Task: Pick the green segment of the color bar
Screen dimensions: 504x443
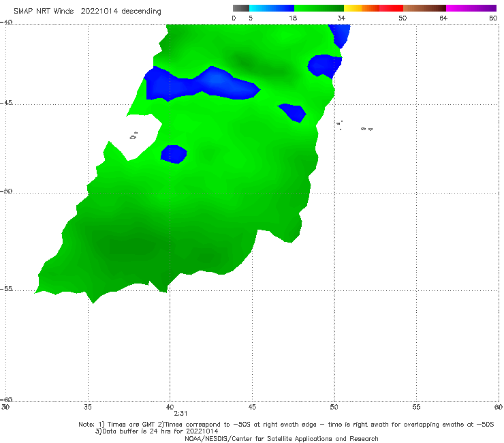Action: [319, 8]
